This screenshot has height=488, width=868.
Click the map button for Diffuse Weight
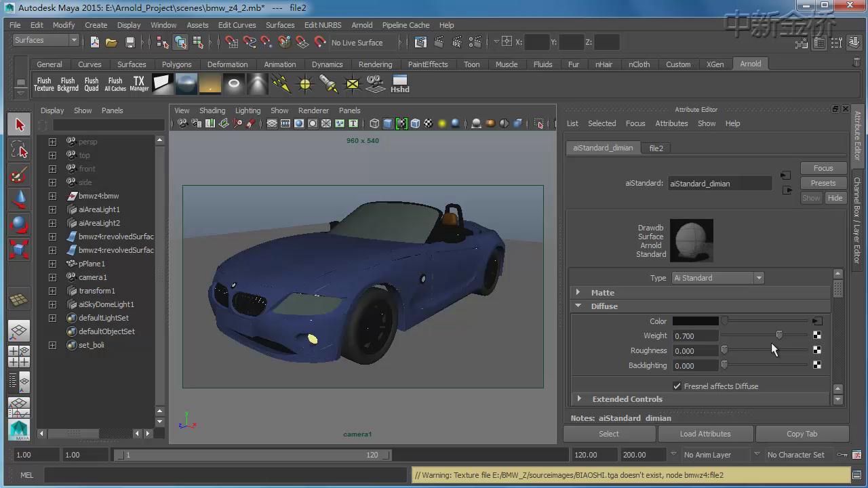pos(817,335)
